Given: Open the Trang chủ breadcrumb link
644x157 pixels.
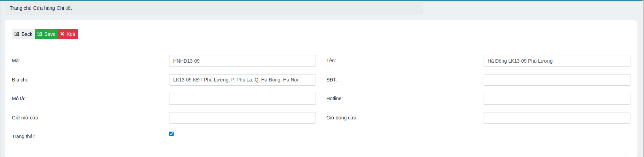Looking at the screenshot, I should click(21, 8).
